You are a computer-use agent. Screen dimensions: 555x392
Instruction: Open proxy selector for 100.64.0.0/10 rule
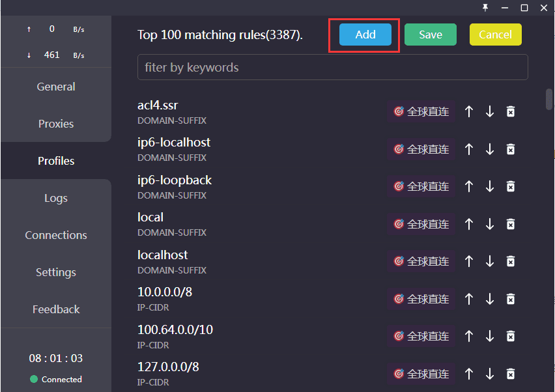point(421,336)
